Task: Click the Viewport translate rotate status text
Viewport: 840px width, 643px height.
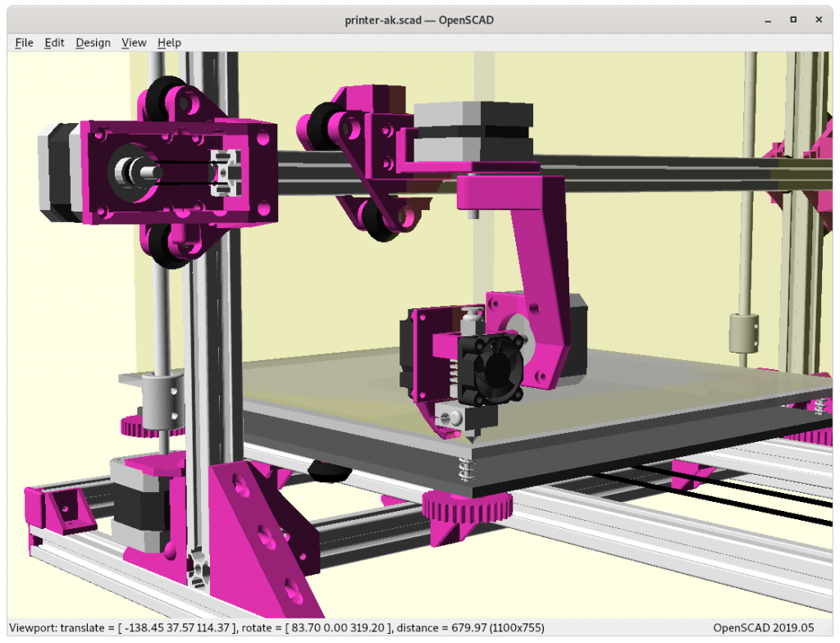Action: point(276,627)
